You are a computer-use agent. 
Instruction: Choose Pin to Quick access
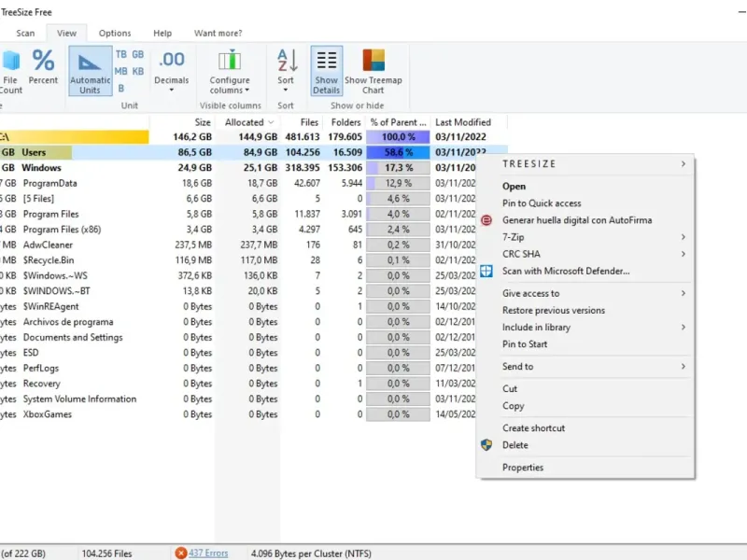(x=585, y=203)
